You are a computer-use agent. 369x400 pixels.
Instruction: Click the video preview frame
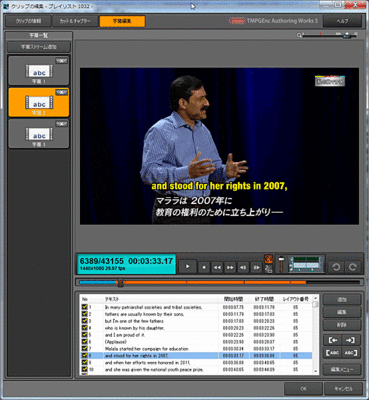(219, 146)
